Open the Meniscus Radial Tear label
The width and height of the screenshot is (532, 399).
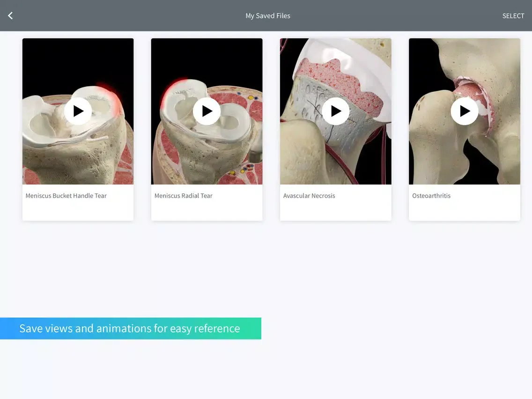pos(184,196)
